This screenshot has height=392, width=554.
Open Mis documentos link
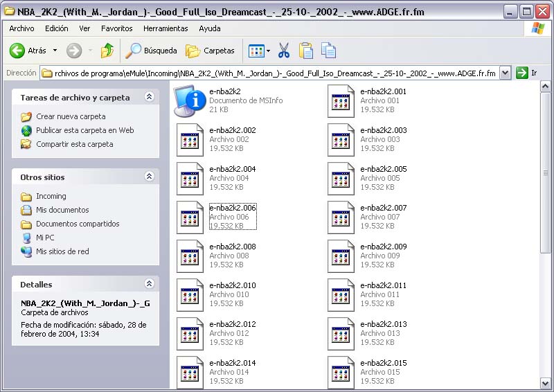tap(62, 210)
